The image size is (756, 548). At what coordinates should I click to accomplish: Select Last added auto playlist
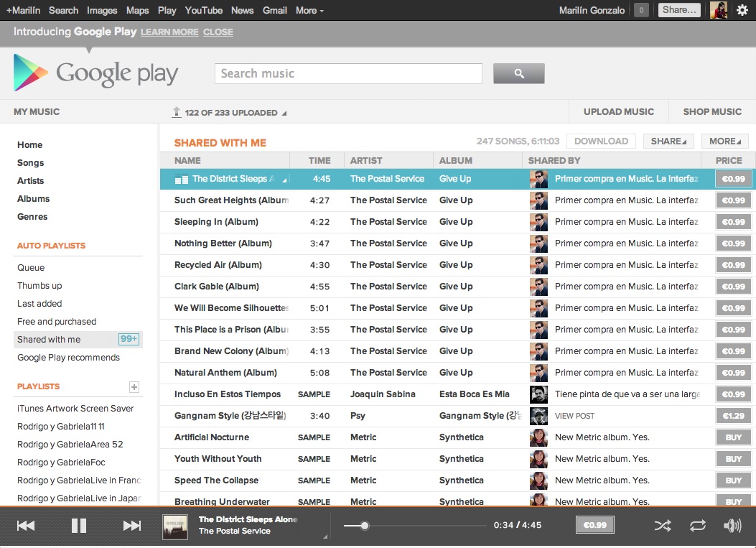pos(39,303)
